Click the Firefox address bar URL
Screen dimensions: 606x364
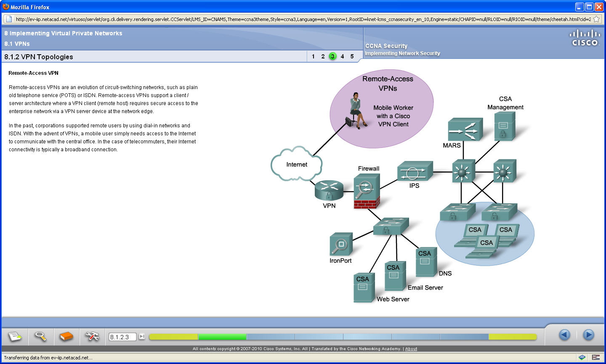coord(303,19)
